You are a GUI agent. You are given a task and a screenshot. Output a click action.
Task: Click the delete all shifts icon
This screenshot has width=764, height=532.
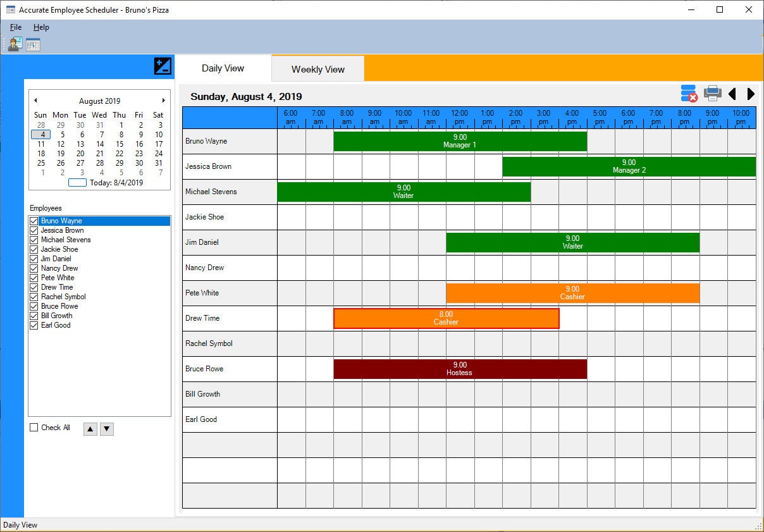click(x=688, y=93)
